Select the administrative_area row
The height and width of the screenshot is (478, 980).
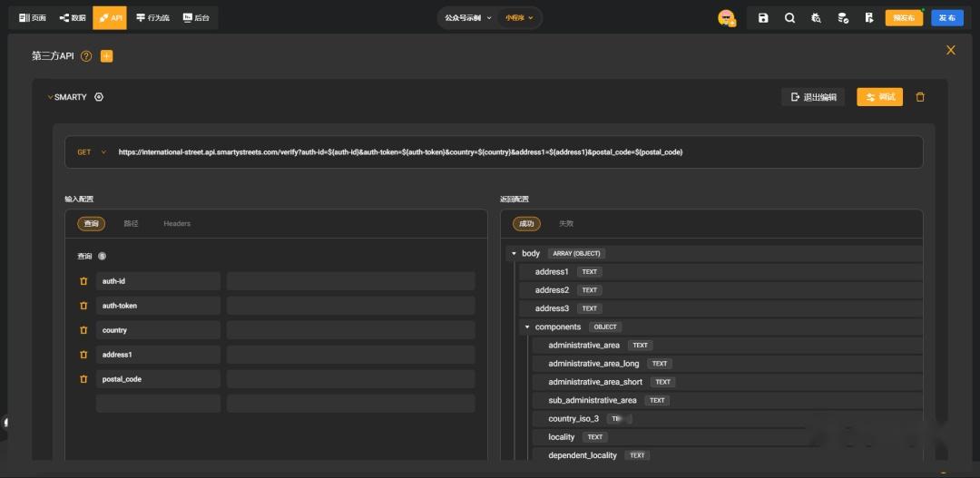click(728, 346)
